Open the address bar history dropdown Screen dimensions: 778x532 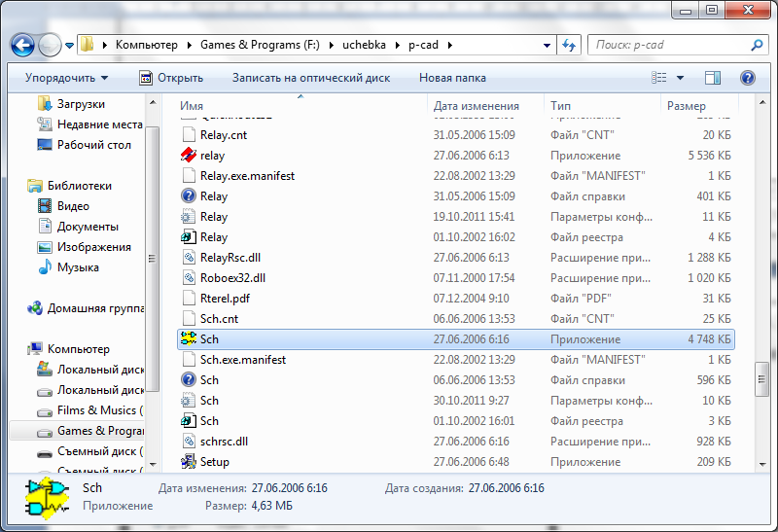(x=547, y=45)
